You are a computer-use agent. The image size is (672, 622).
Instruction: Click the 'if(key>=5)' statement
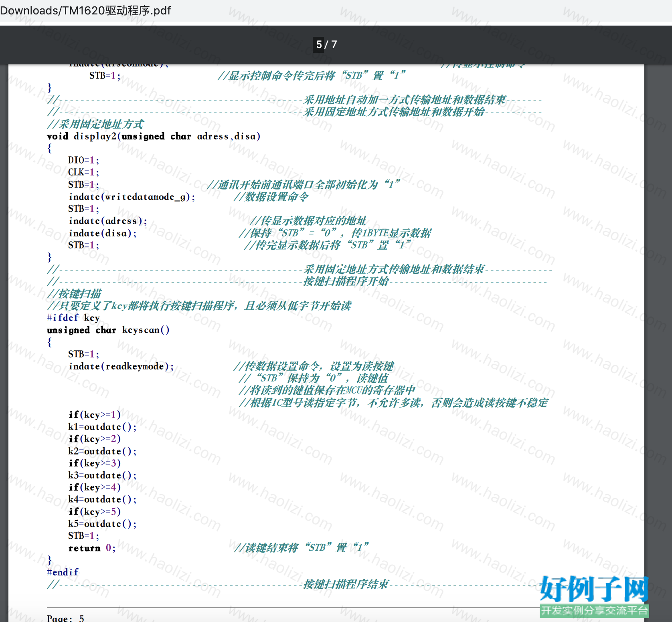pos(95,512)
